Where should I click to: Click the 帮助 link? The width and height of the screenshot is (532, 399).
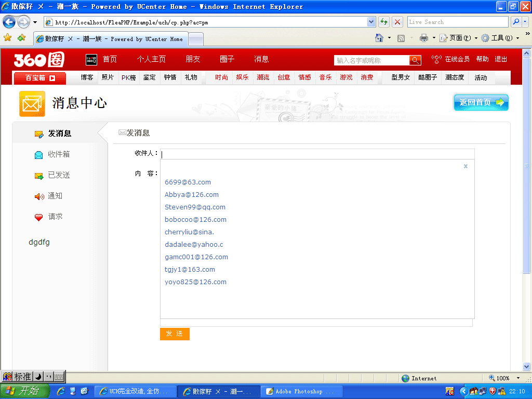coord(483,59)
